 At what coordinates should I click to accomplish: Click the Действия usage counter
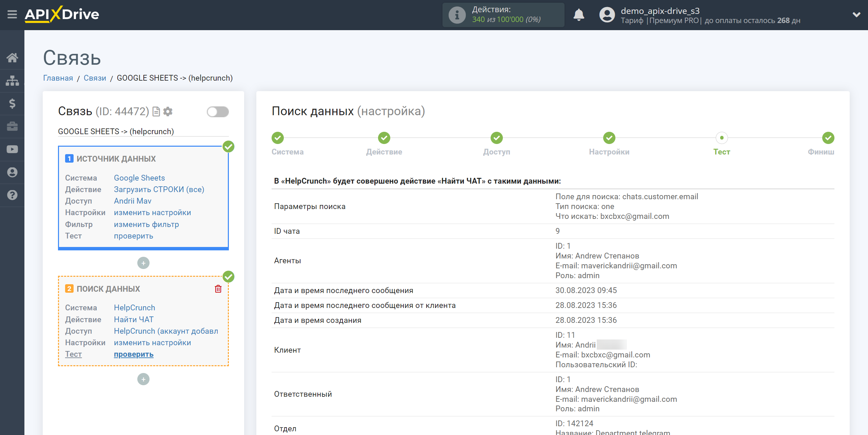tap(504, 15)
